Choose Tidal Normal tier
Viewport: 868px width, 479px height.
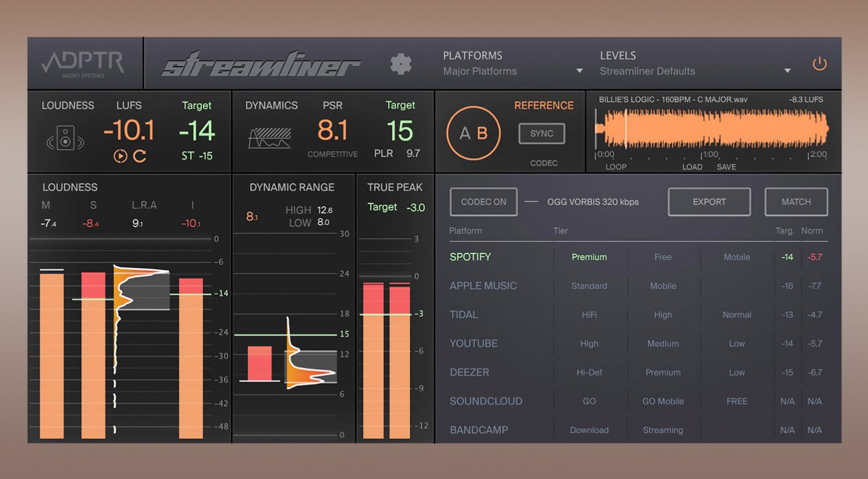737,315
